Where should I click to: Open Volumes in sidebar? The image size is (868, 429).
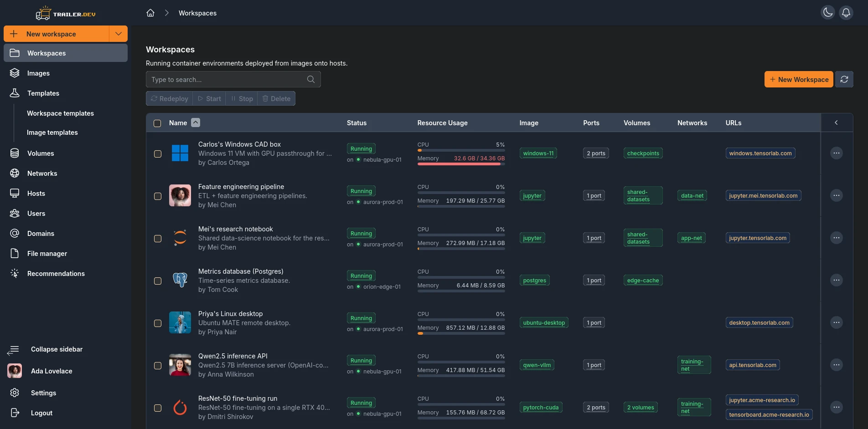[x=66, y=153]
